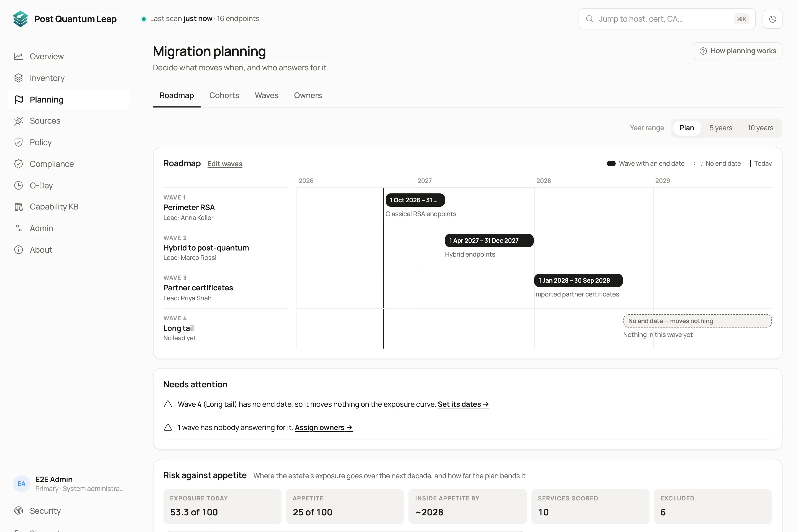
Task: Open the Compliance badge icon
Action: pos(18,164)
